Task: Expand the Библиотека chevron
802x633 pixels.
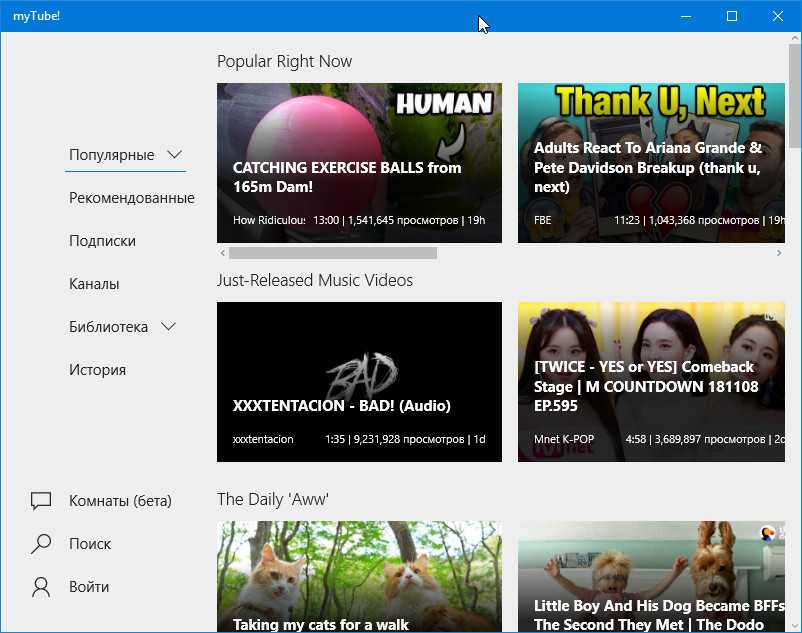Action: (168, 327)
